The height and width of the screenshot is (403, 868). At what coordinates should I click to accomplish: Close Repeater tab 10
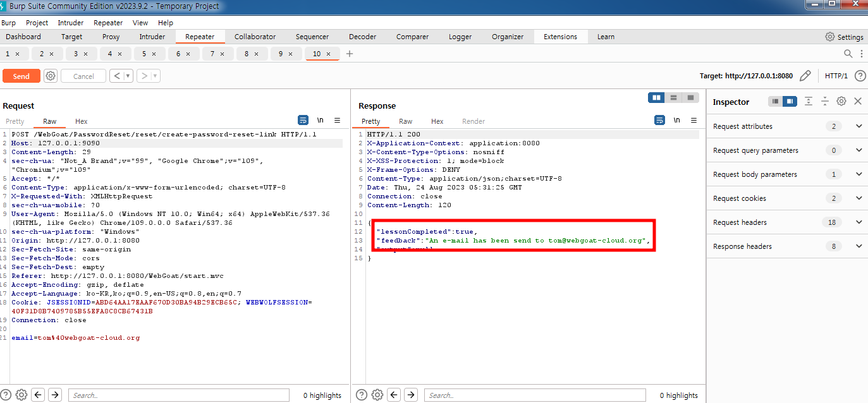(x=328, y=54)
